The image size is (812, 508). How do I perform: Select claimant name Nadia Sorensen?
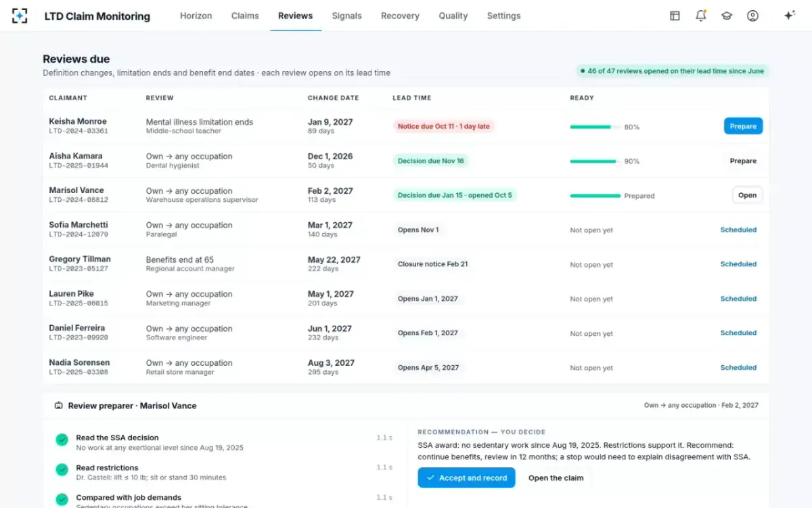click(x=79, y=363)
